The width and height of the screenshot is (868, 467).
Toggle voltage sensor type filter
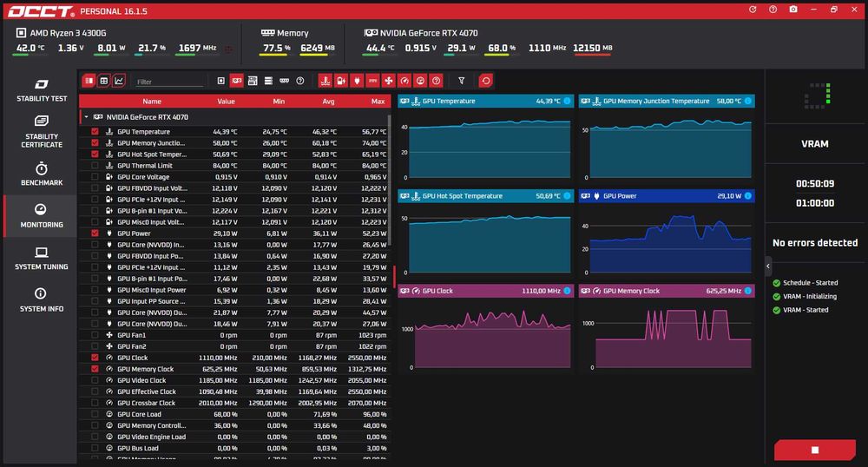341,81
